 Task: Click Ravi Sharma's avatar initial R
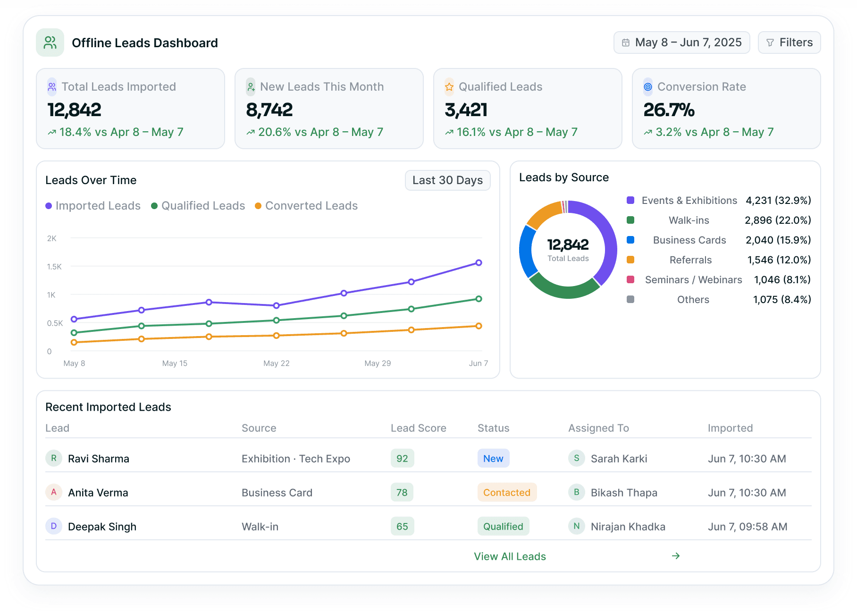click(x=54, y=458)
